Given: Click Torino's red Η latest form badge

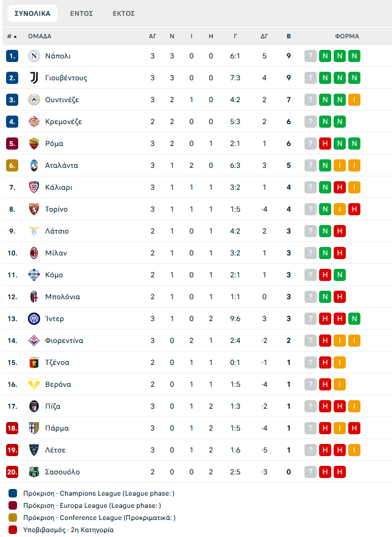Looking at the screenshot, I should click(x=354, y=209).
